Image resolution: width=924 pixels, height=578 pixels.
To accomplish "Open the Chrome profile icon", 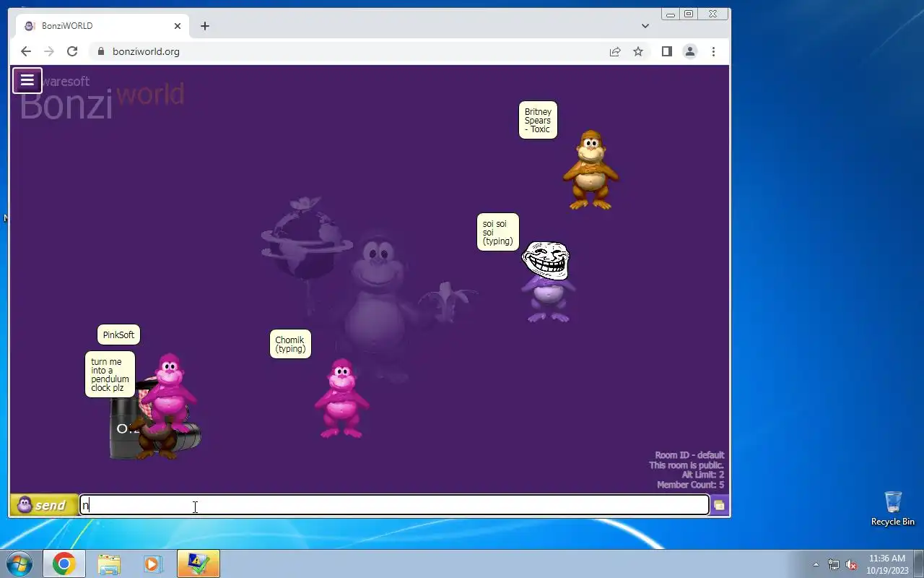I will point(690,51).
